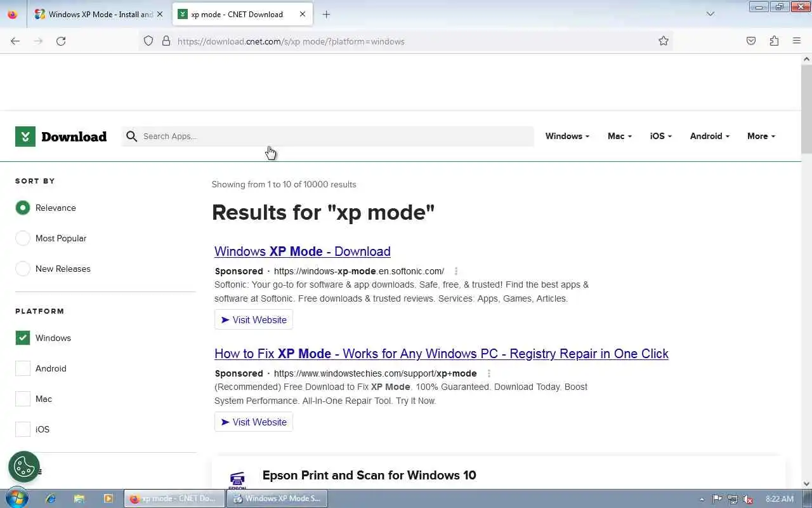
Task: Switch to Windows XP Mode Setup taskbar item
Action: pyautogui.click(x=277, y=498)
